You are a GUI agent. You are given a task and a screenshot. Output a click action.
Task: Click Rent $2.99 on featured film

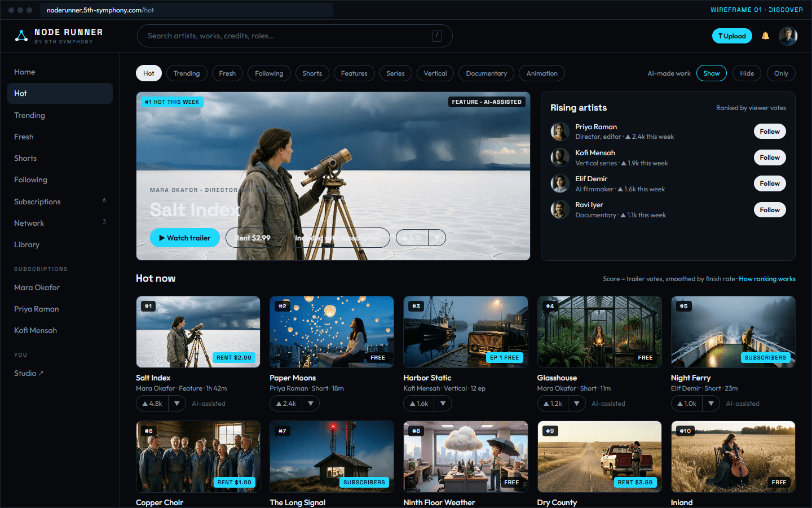tap(253, 238)
